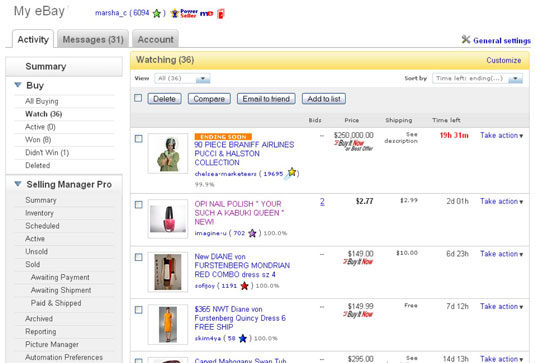Switch to the Account tab

click(x=155, y=39)
